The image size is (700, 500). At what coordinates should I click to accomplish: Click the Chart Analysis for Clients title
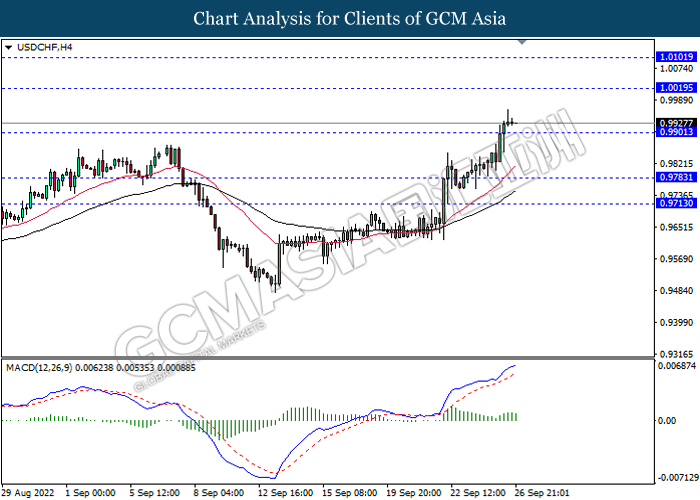tap(350, 18)
